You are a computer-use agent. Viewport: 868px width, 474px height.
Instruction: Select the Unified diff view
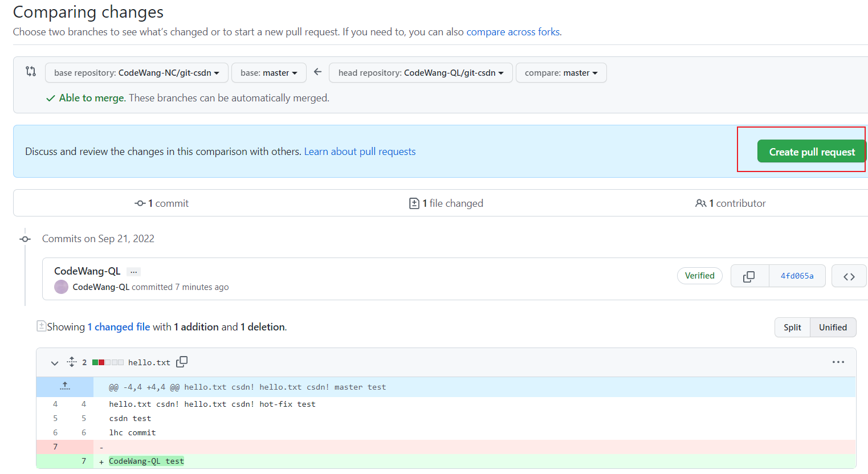pyautogui.click(x=832, y=327)
